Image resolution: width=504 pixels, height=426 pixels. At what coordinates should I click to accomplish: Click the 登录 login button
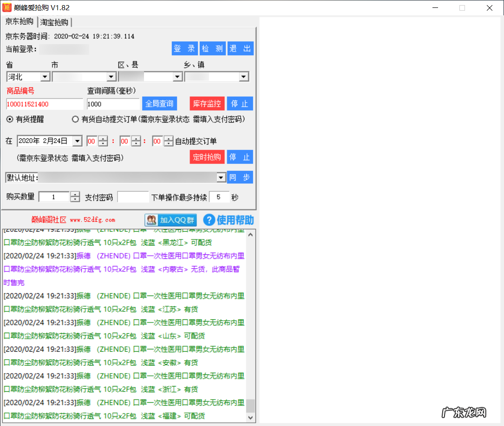point(184,49)
